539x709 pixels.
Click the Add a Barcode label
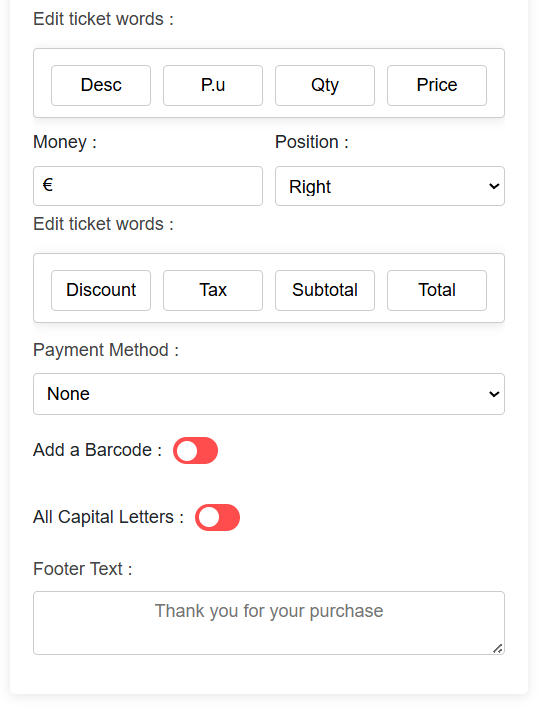[97, 450]
